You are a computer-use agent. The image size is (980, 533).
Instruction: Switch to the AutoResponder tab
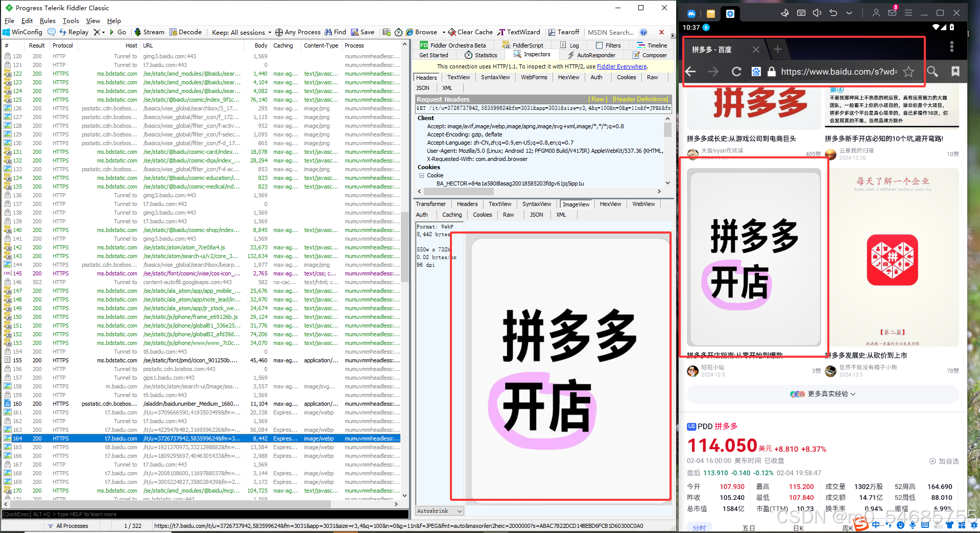[591, 55]
